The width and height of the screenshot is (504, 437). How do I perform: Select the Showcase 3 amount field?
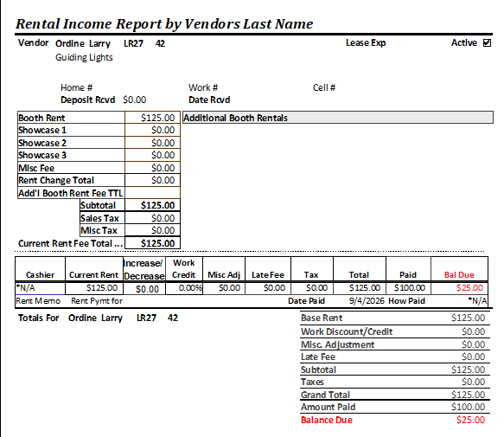tap(152, 155)
